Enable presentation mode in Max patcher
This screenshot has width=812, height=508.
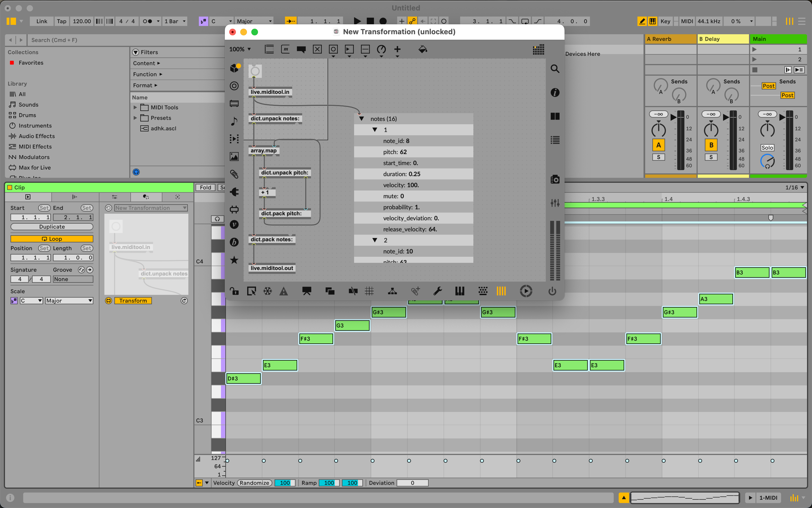(307, 291)
